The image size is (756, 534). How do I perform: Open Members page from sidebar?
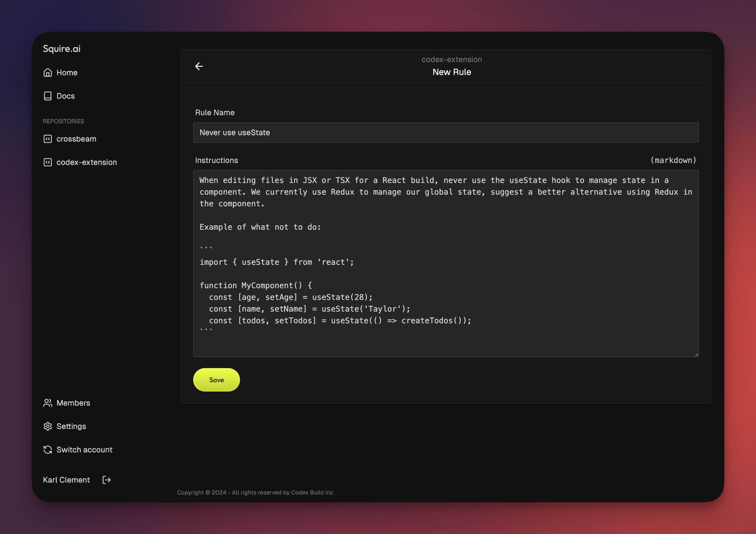click(x=73, y=403)
